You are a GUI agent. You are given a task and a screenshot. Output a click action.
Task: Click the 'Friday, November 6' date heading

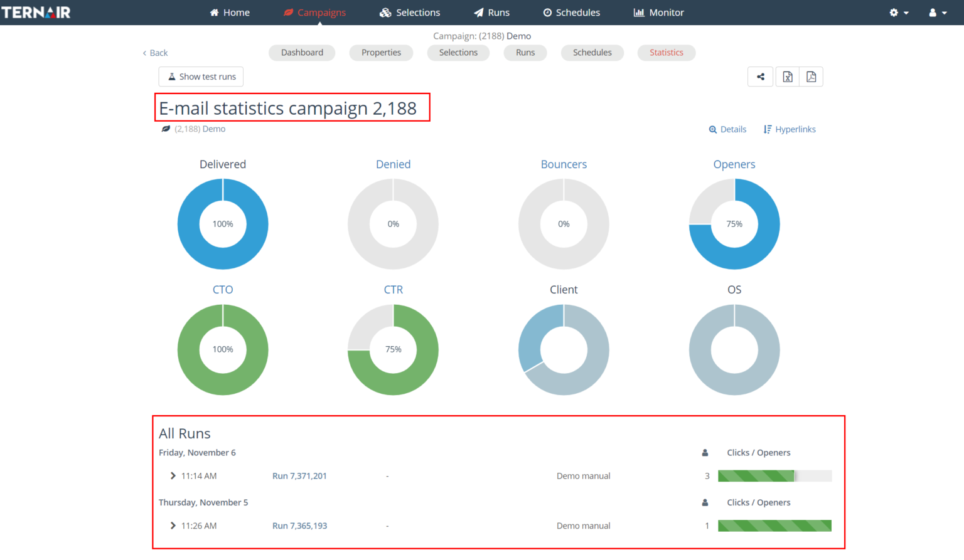[x=197, y=453]
